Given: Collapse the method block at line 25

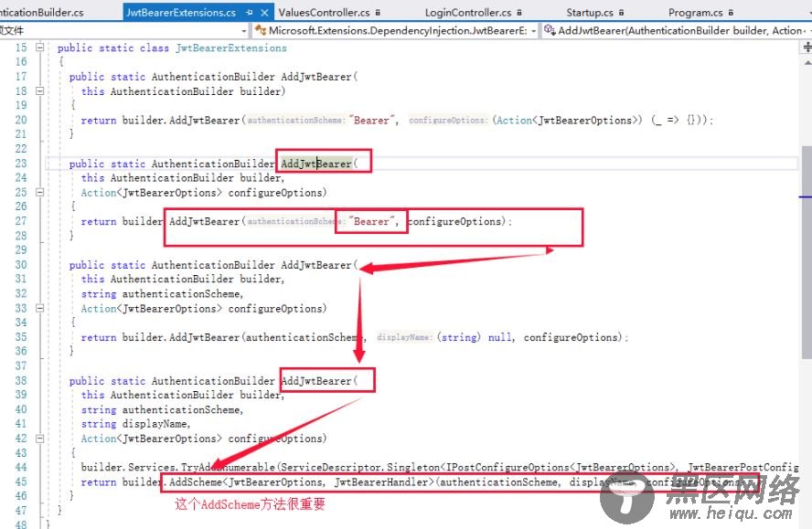Looking at the screenshot, I should pyautogui.click(x=40, y=192).
